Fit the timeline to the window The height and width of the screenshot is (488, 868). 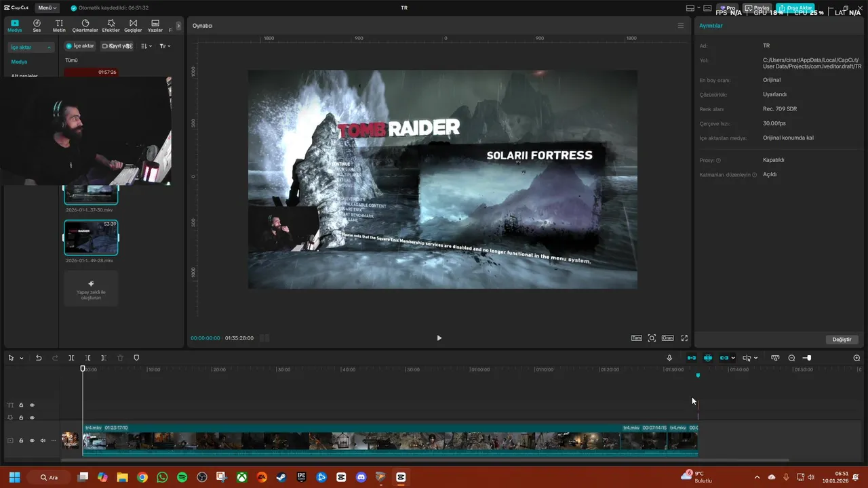pos(775,358)
